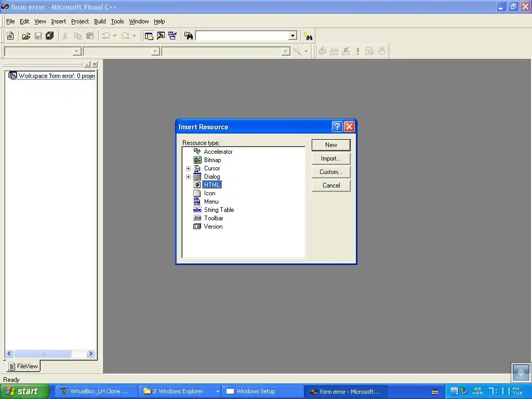Viewport: 532px width, 399px height.
Task: Click the Save floppy disk icon
Action: click(x=38, y=36)
